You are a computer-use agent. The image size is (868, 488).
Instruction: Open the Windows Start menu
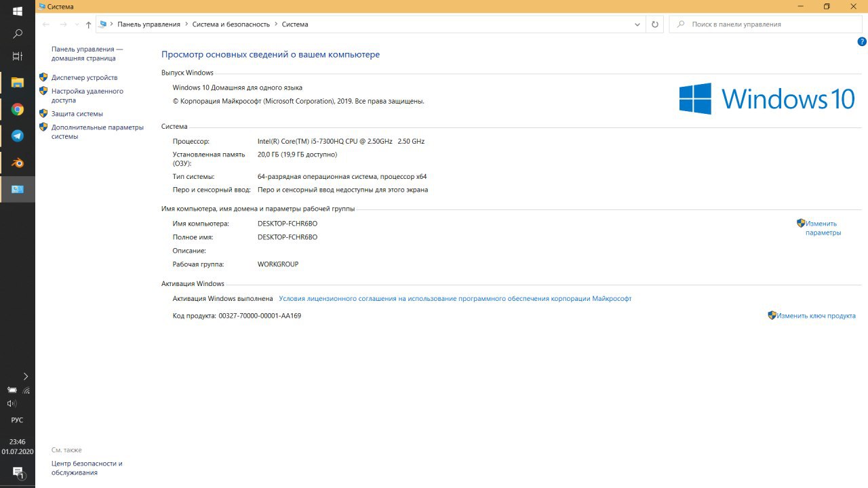click(x=18, y=12)
